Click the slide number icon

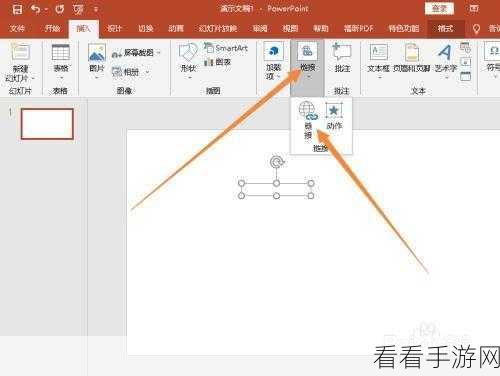[x=465, y=63]
